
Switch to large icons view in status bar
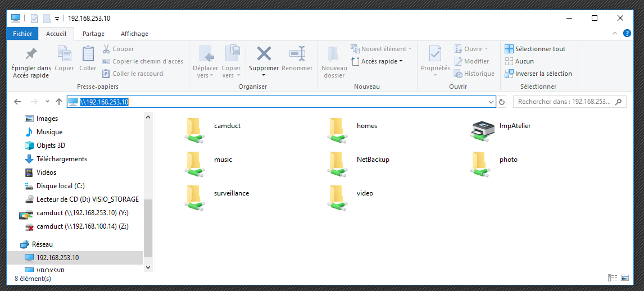[x=625, y=278]
